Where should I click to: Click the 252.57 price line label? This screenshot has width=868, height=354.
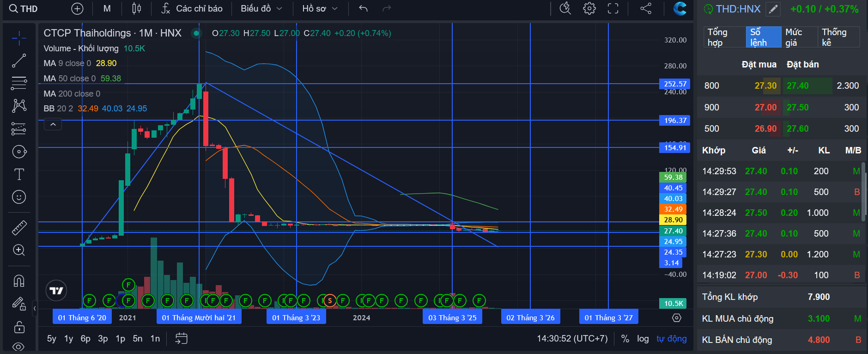675,84
